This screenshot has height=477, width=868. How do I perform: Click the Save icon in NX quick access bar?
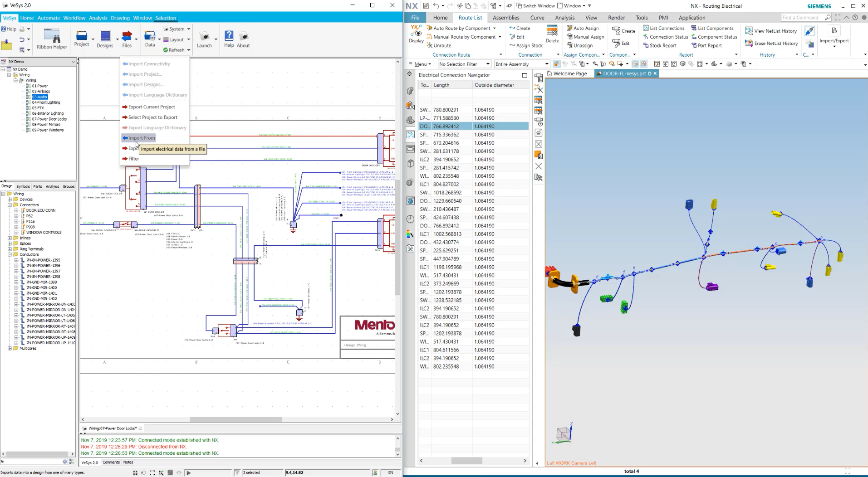(426, 5)
